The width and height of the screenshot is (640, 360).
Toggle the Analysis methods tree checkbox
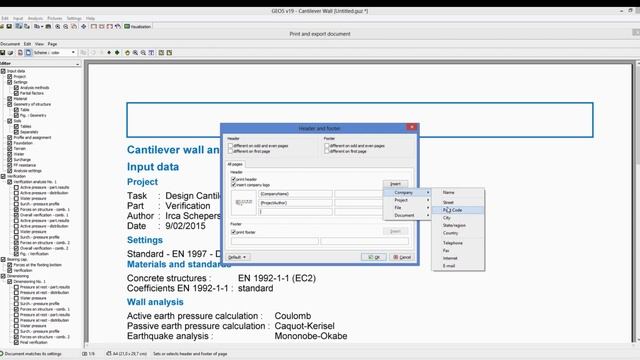pyautogui.click(x=16, y=87)
